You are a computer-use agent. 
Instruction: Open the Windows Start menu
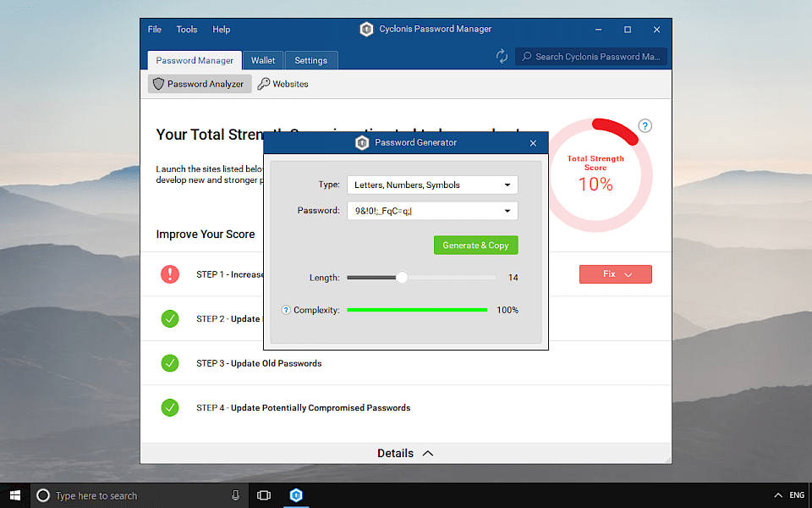pos(15,495)
